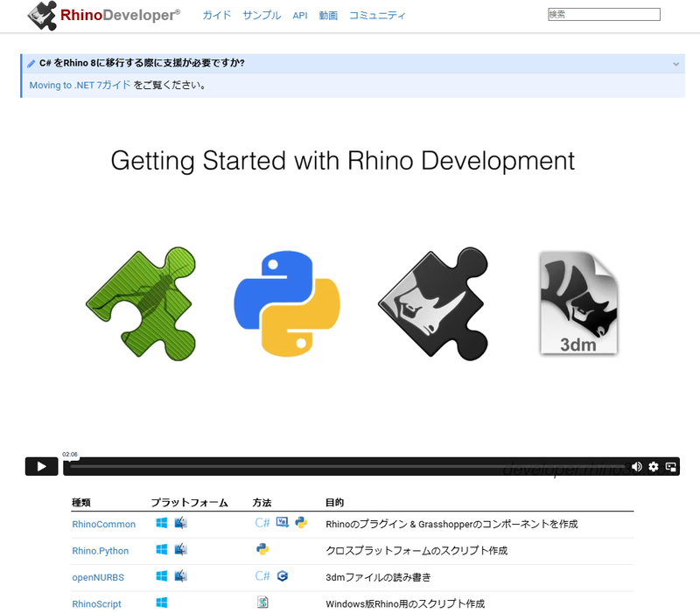The height and width of the screenshot is (613, 700).
Task: Open the RhinoScript link
Action: (96, 604)
